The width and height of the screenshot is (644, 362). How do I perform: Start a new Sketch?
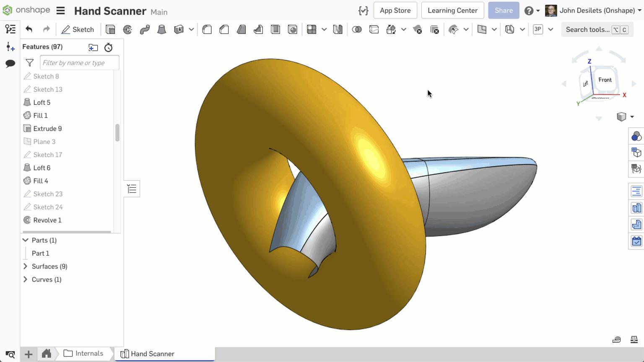(x=78, y=29)
